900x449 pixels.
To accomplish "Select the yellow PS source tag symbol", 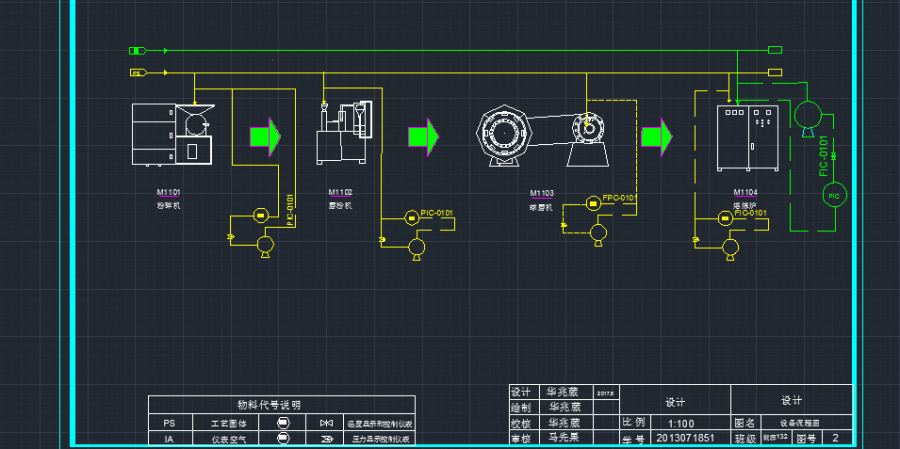I will (x=137, y=73).
